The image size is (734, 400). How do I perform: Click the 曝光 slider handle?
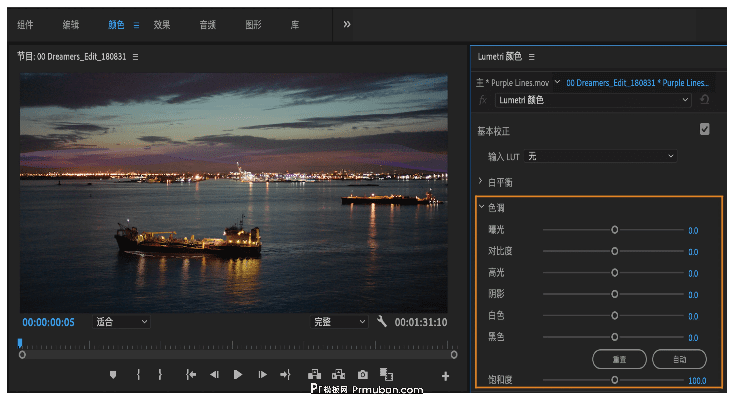[x=615, y=230]
